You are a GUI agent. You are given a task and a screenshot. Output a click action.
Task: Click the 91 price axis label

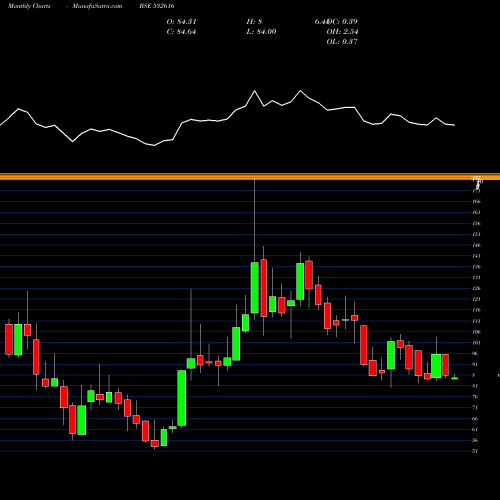tap(475, 364)
